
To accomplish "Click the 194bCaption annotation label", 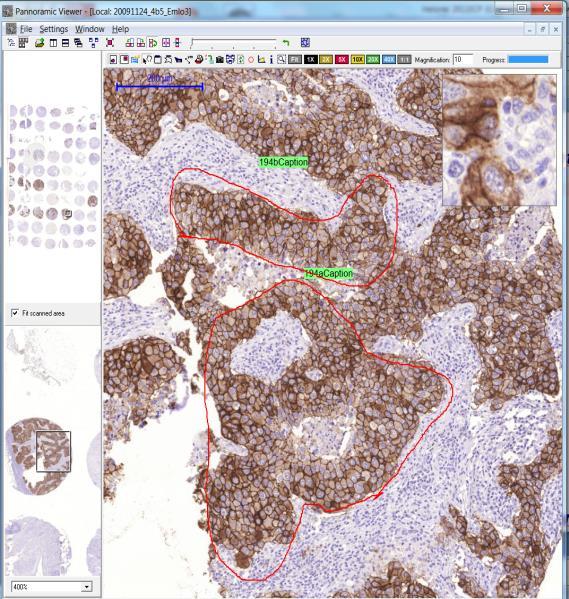I will tap(283, 162).
